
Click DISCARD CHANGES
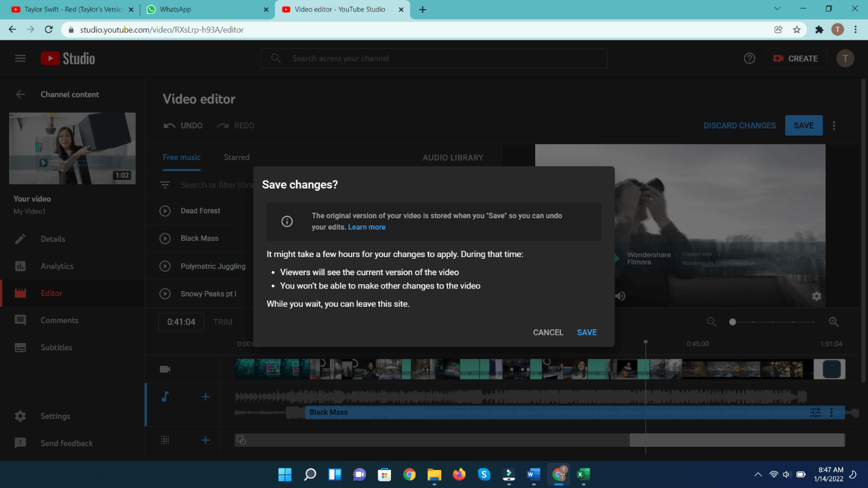[x=739, y=125]
